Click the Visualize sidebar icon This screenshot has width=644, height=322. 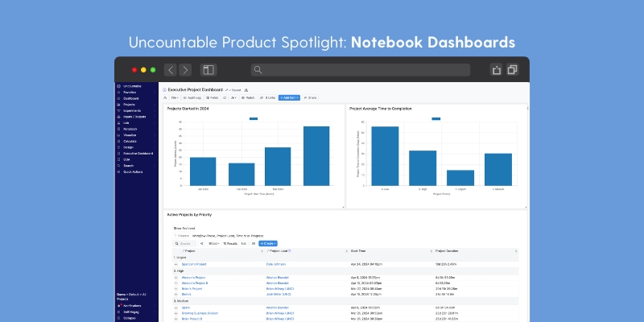(119, 135)
